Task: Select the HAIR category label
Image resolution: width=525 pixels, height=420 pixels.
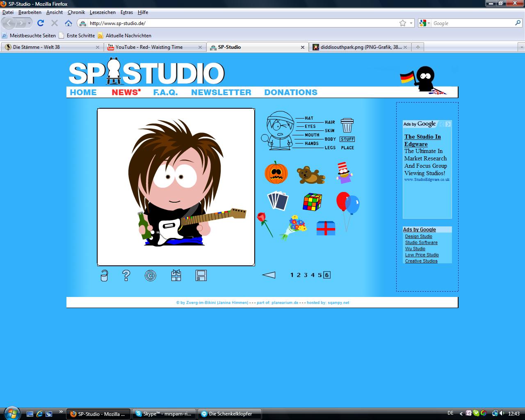Action: pyautogui.click(x=330, y=122)
